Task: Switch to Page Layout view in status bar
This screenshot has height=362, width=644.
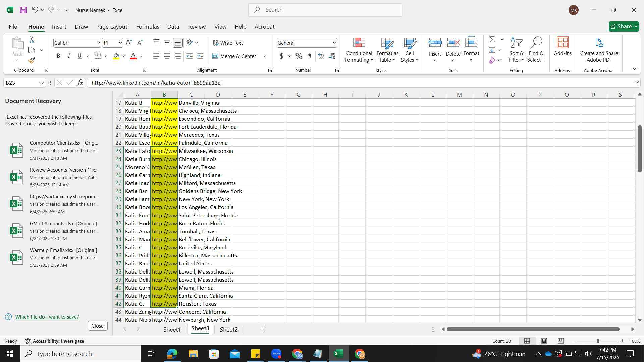Action: click(x=544, y=341)
